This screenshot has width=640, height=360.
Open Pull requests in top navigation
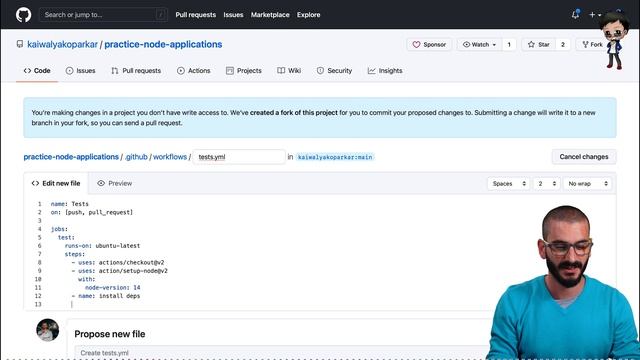point(196,15)
